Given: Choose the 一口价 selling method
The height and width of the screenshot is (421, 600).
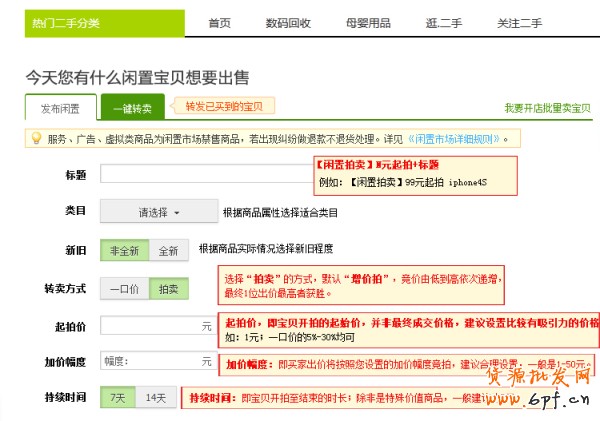Looking at the screenshot, I should [x=124, y=288].
